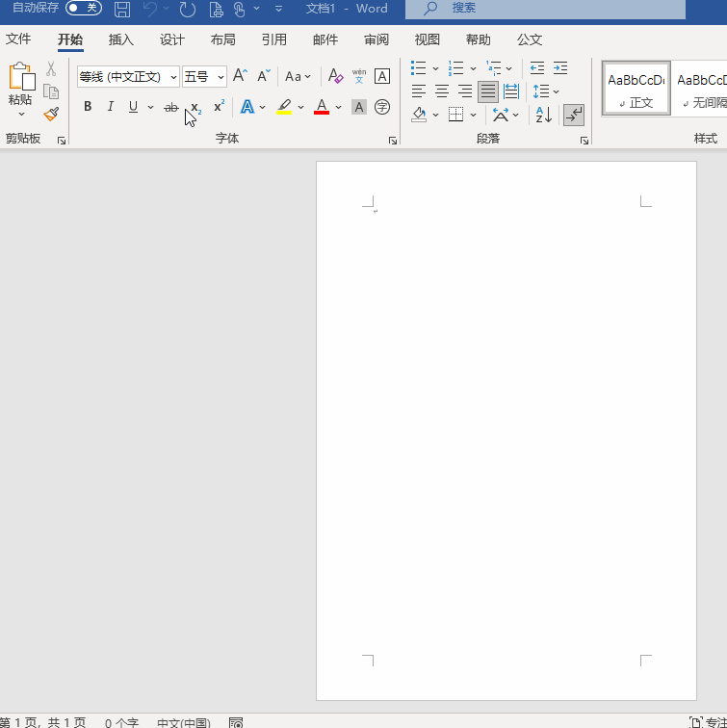
Task: Toggle bold formatting
Action: (x=88, y=107)
